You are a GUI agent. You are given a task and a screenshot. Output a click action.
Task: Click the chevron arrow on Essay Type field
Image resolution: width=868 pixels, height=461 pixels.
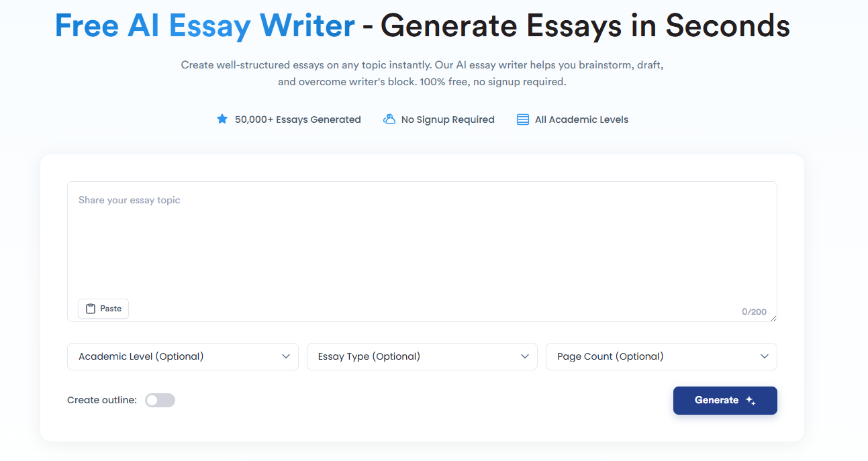(x=525, y=356)
